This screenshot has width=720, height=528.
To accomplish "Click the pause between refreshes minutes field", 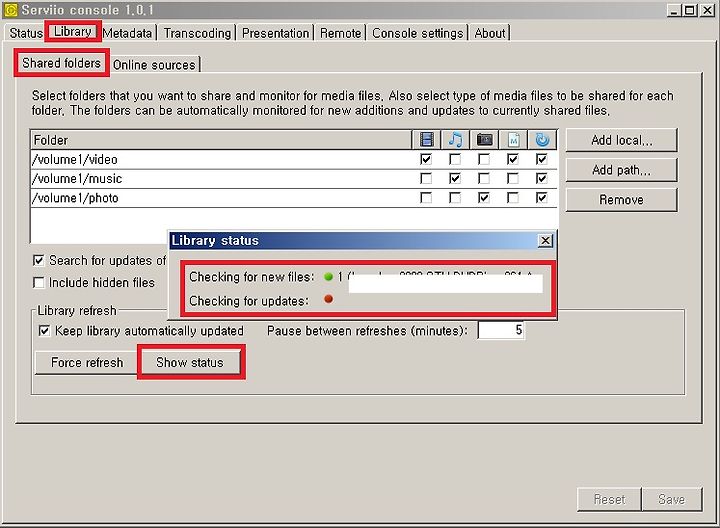I will coord(501,330).
